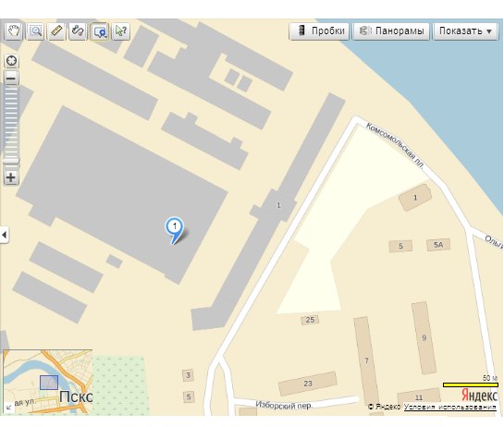504x427 pixels.
Task: Select the map search placemark tool
Action: [99, 31]
